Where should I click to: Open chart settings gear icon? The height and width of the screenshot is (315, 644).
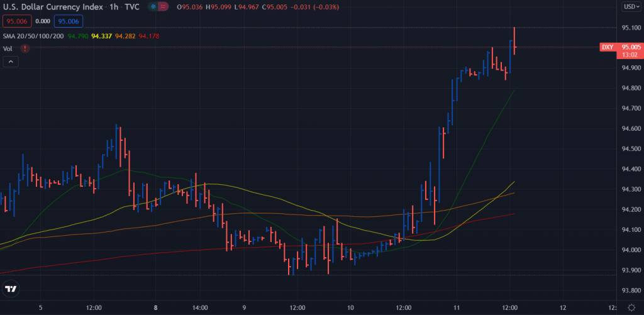[632, 307]
